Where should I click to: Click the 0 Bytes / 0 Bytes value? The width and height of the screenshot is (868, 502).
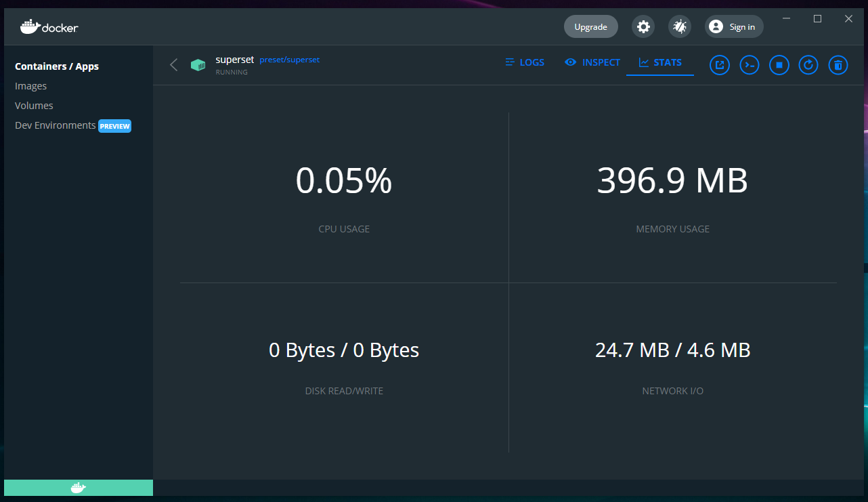[x=344, y=350]
